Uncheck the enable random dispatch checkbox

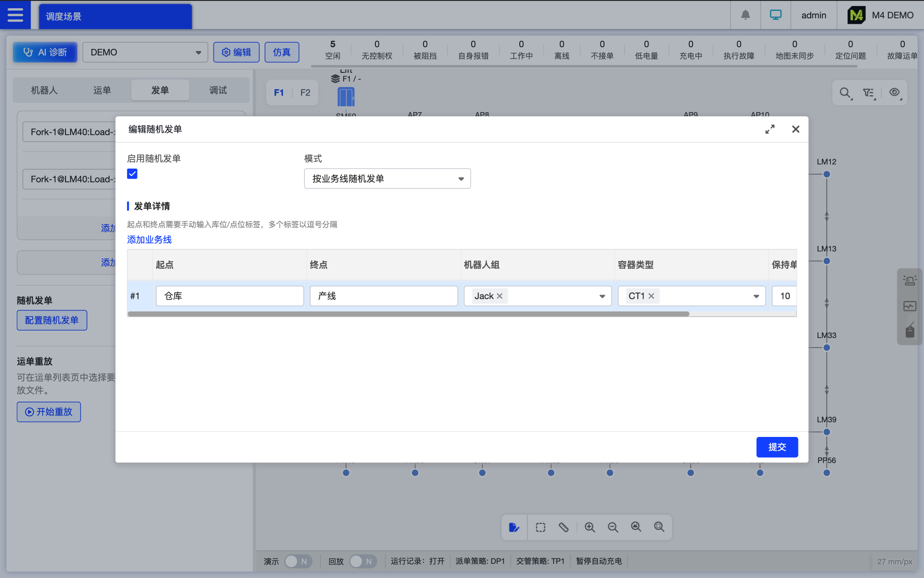click(132, 174)
